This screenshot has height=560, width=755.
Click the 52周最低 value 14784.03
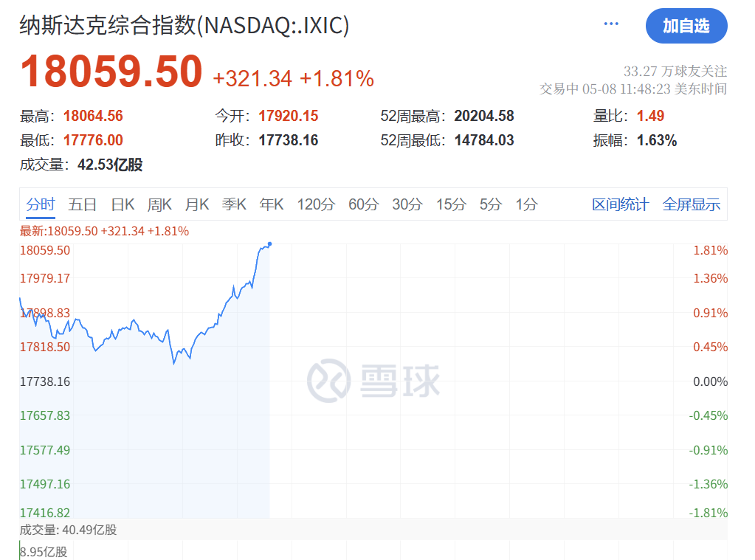(484, 140)
